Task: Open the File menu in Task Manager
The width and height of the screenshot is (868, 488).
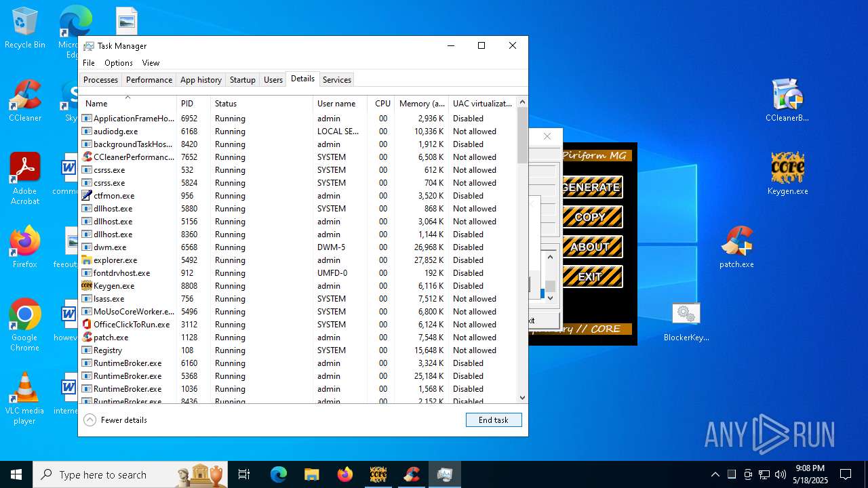Action: point(89,63)
